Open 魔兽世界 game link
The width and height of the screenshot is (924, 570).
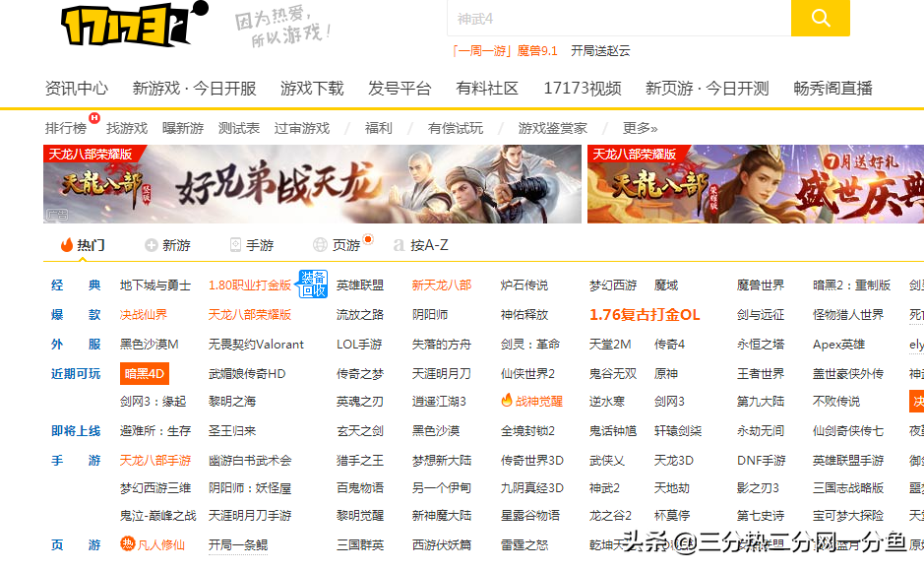point(761,285)
